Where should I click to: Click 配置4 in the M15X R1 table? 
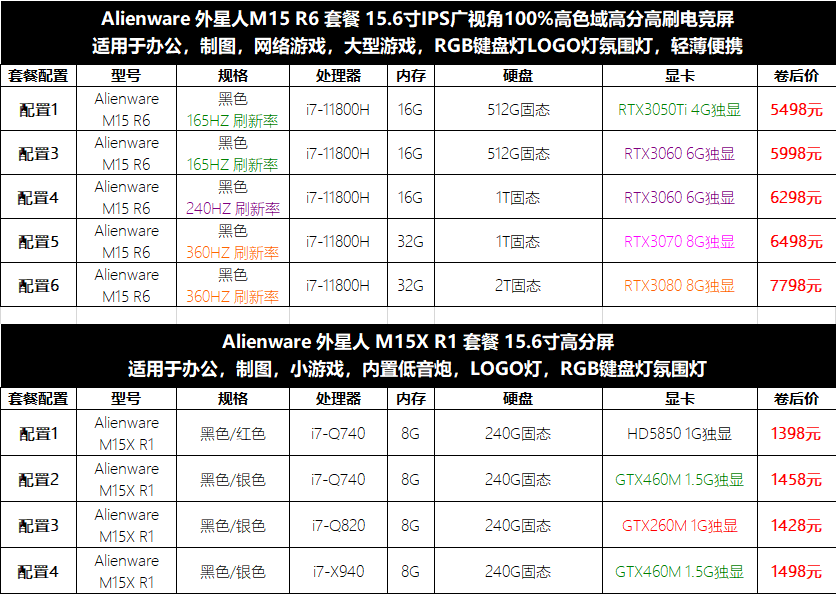pos(38,572)
